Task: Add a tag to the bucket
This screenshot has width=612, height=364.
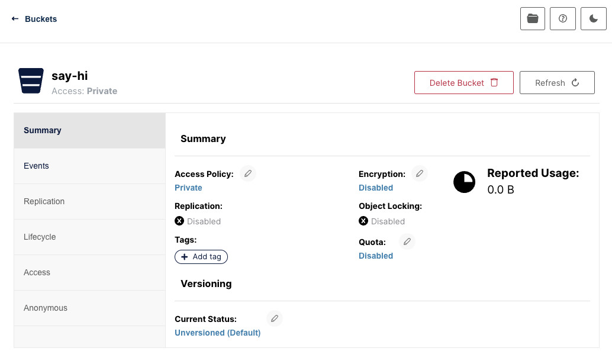Action: point(201,257)
